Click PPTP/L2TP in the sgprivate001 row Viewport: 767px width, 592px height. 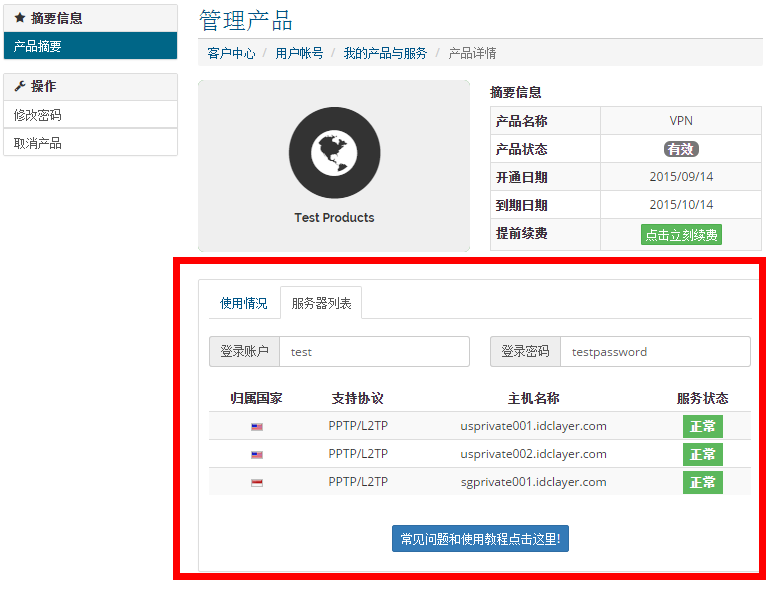(x=358, y=482)
